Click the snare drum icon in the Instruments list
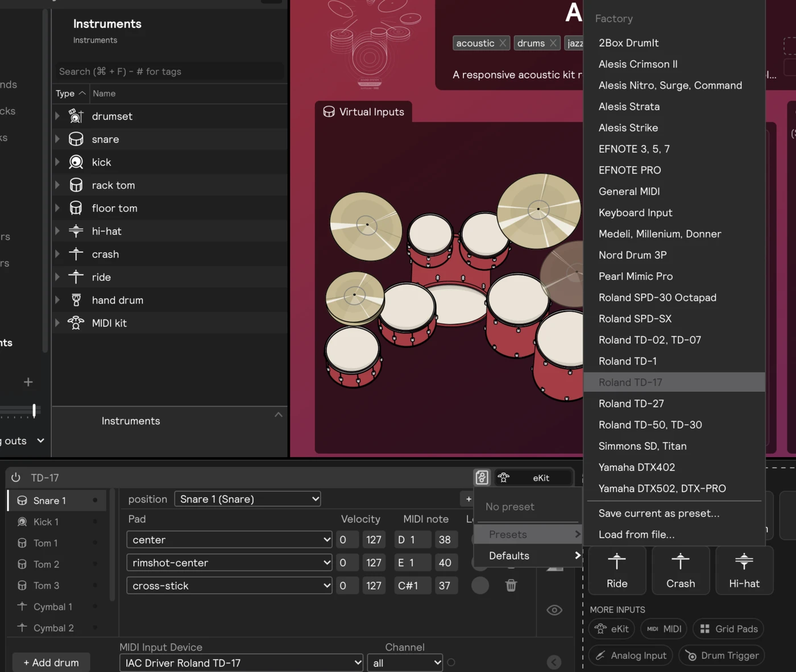The image size is (796, 672). click(x=76, y=139)
